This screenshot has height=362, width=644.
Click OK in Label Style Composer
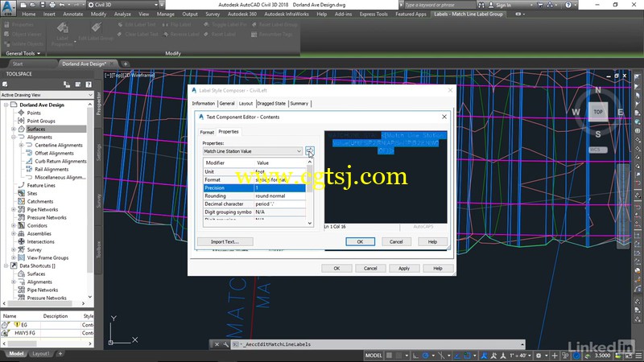tap(336, 269)
